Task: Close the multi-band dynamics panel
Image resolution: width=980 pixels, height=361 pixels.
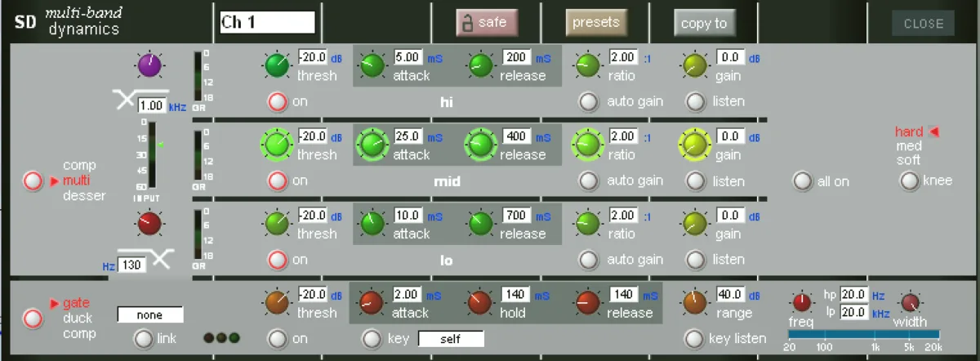Action: coord(923,24)
